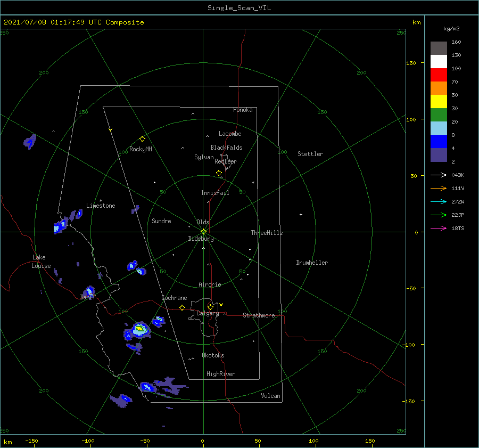Screen dimensions: 479x448
Task: Click the Banff town label
Action: pos(88,297)
